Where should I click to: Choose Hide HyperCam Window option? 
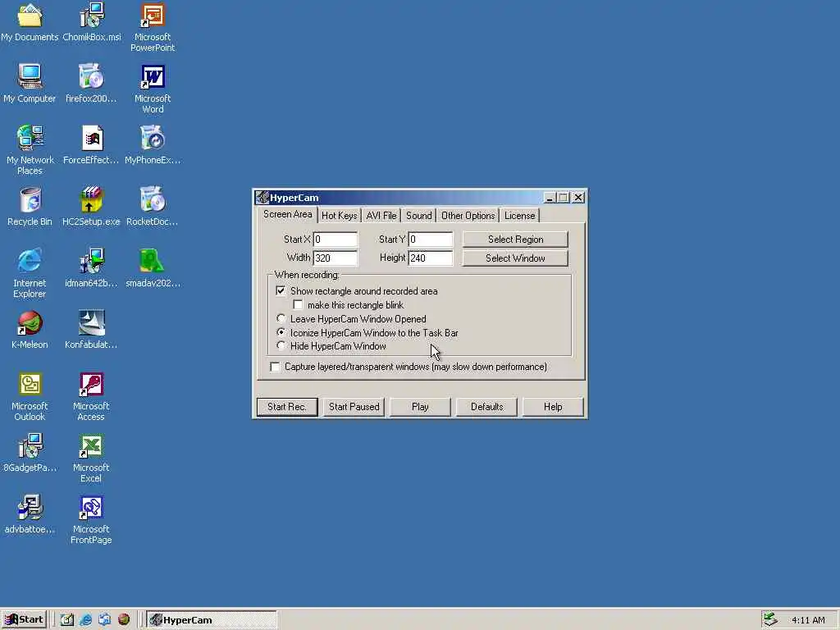(x=281, y=346)
